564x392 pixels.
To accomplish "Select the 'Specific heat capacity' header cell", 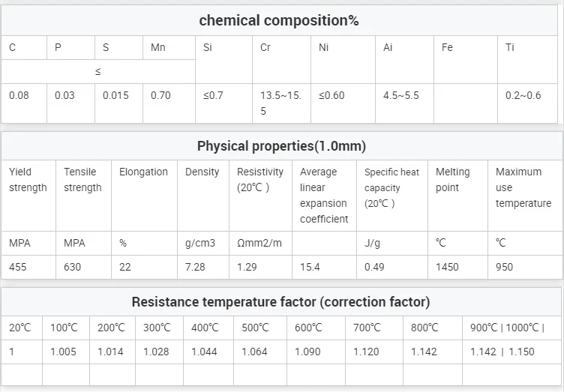I will [x=391, y=187].
